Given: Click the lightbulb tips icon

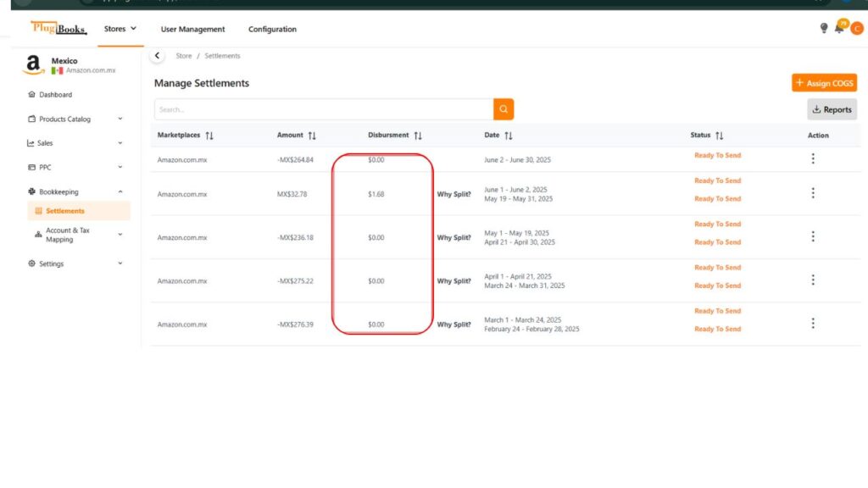Looking at the screenshot, I should tap(824, 28).
